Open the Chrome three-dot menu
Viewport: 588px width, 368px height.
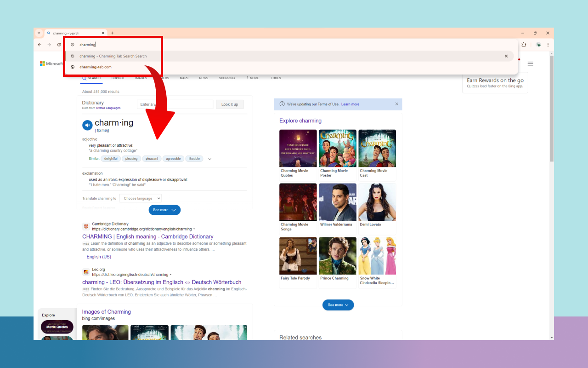coord(548,45)
